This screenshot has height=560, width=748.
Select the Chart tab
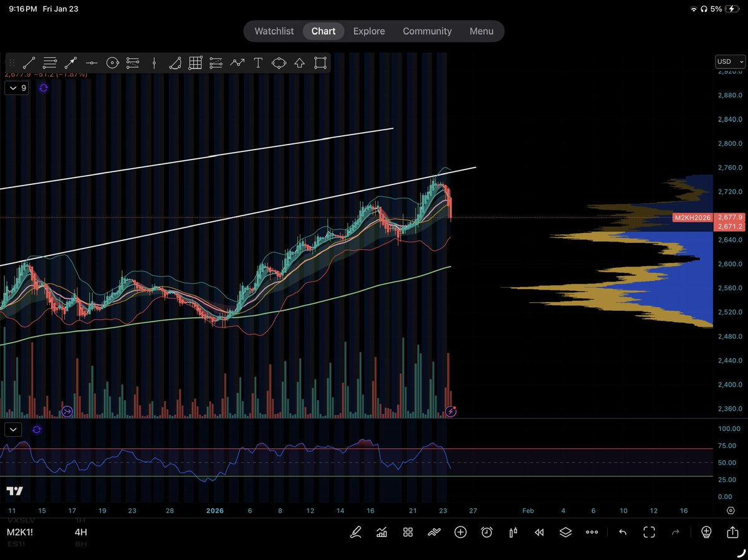point(324,31)
